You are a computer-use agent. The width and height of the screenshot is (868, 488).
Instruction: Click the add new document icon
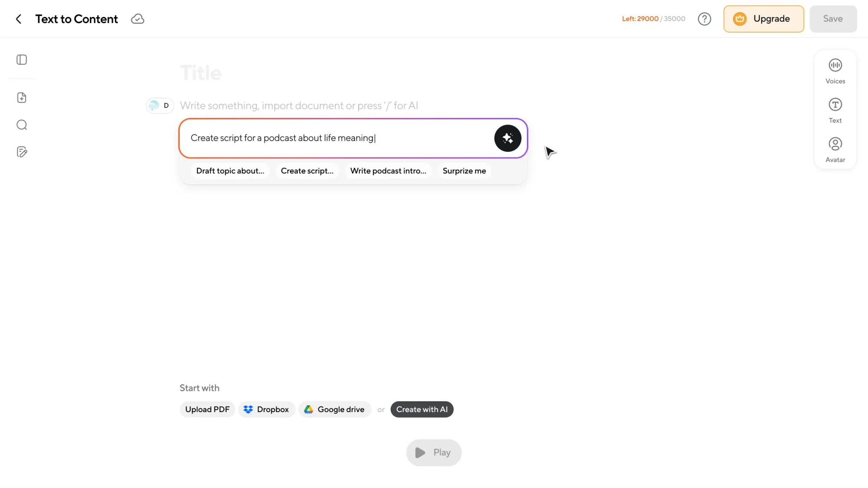coord(22,98)
